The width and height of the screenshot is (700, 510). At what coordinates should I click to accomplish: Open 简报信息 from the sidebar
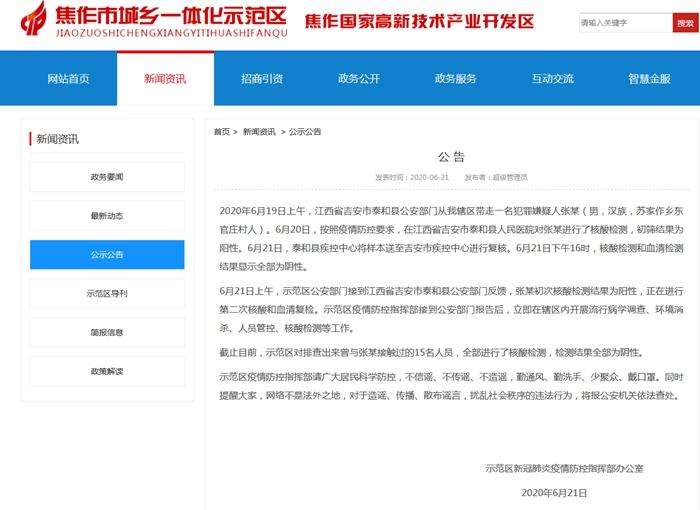pyautogui.click(x=106, y=333)
